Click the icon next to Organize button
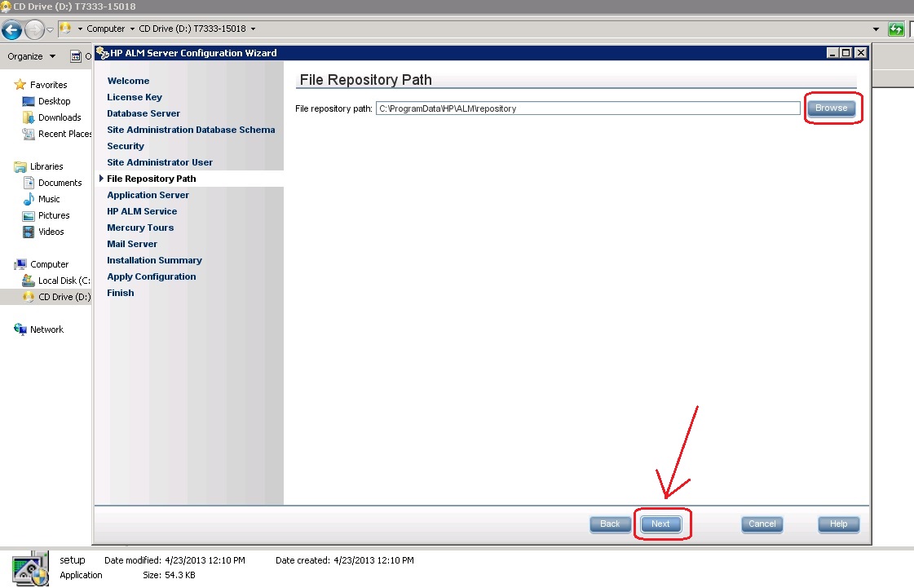Image resolution: width=914 pixels, height=588 pixels. pos(76,56)
